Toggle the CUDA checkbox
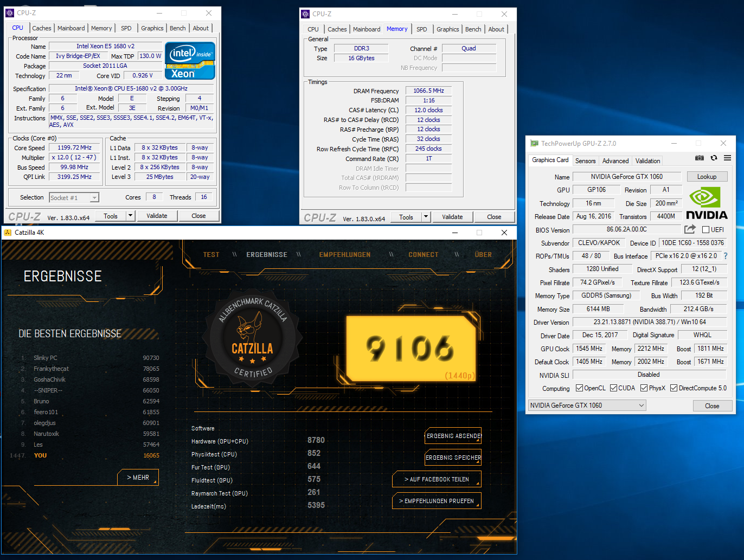Viewport: 744px width, 560px height. (x=614, y=388)
